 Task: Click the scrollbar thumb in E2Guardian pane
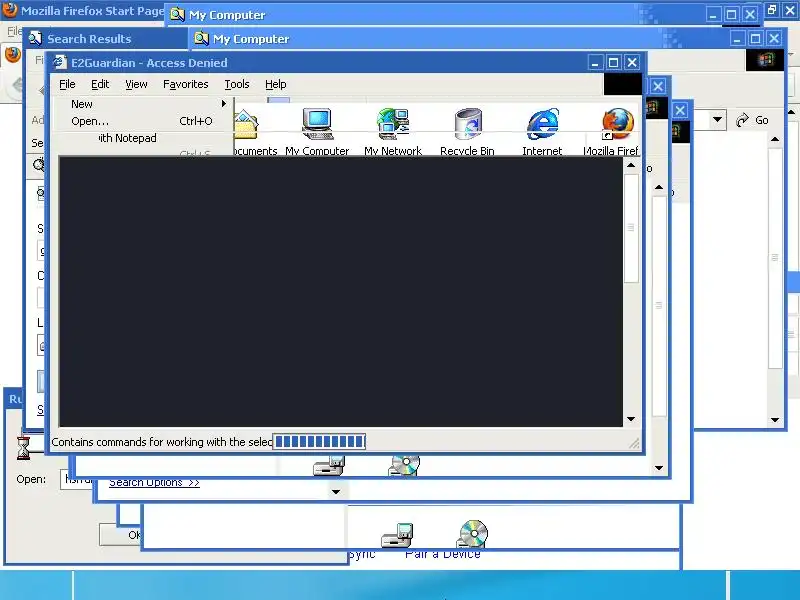(x=631, y=228)
